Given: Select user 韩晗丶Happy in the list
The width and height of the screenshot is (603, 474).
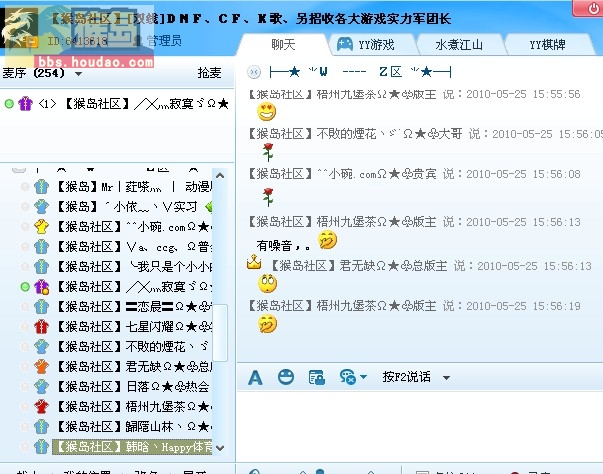Looking at the screenshot, I should click(132, 447).
